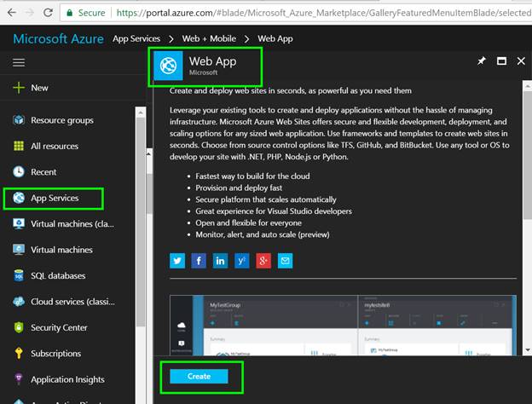Select Web + Mobile breadcrumb
The image size is (532, 404).
[x=209, y=38]
